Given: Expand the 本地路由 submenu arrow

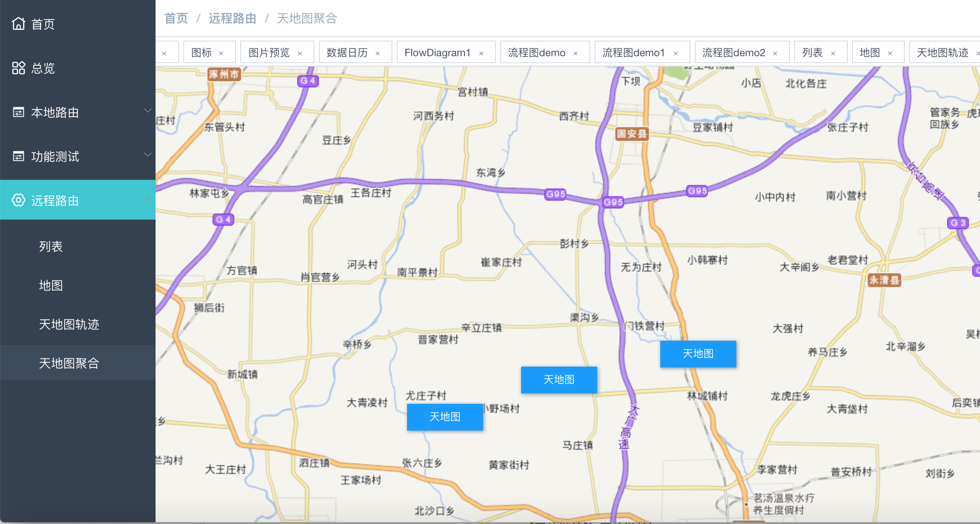Looking at the screenshot, I should [147, 111].
